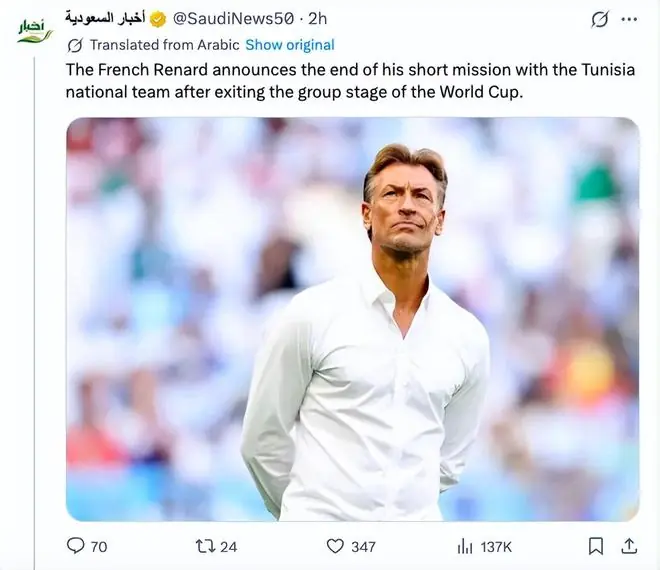The image size is (660, 570).
Task: Click the 70 replies count
Action: pos(99,547)
